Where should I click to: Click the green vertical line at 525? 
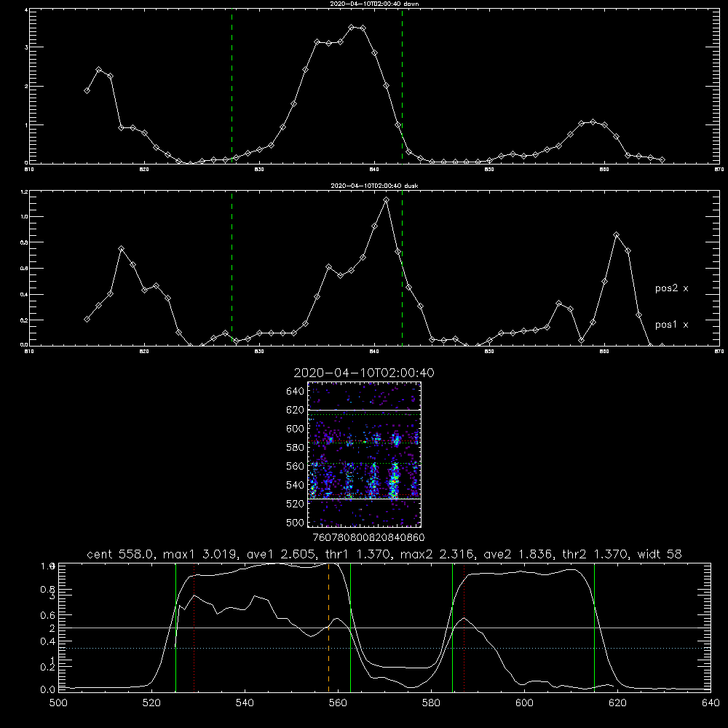pos(175,627)
